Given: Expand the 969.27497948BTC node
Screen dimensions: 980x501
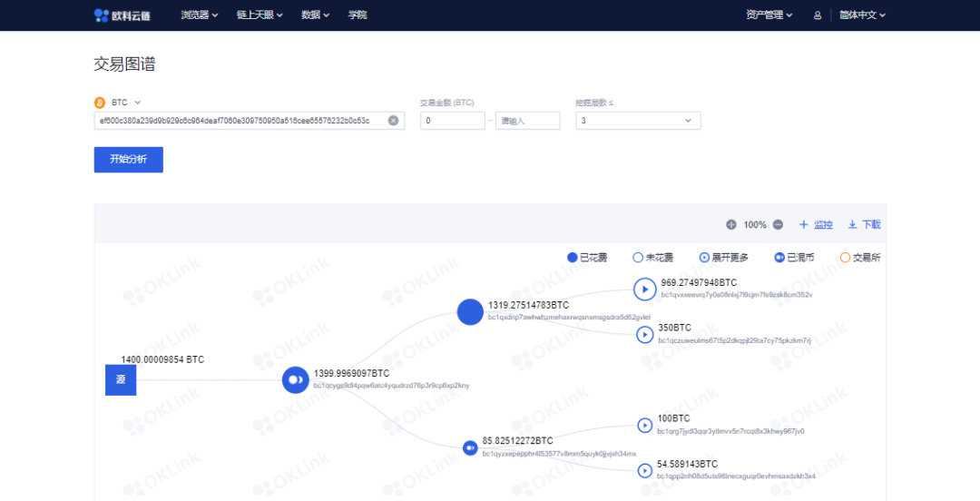Looking at the screenshot, I should coord(644,289).
